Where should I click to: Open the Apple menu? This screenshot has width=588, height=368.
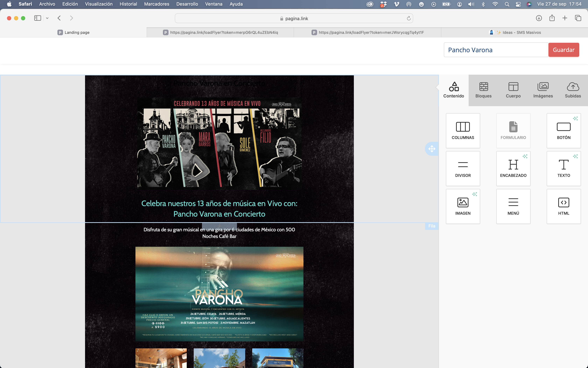pos(9,4)
